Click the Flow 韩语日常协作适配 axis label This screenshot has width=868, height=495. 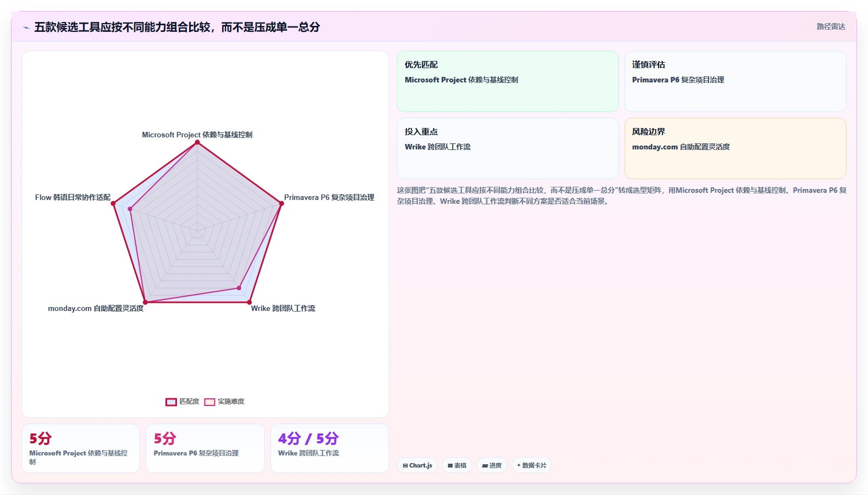73,197
